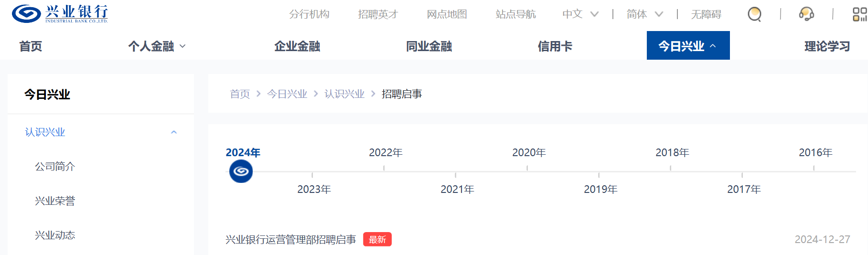868x255 pixels.
Task: Click the Industrial Bank logo
Action: (60, 14)
